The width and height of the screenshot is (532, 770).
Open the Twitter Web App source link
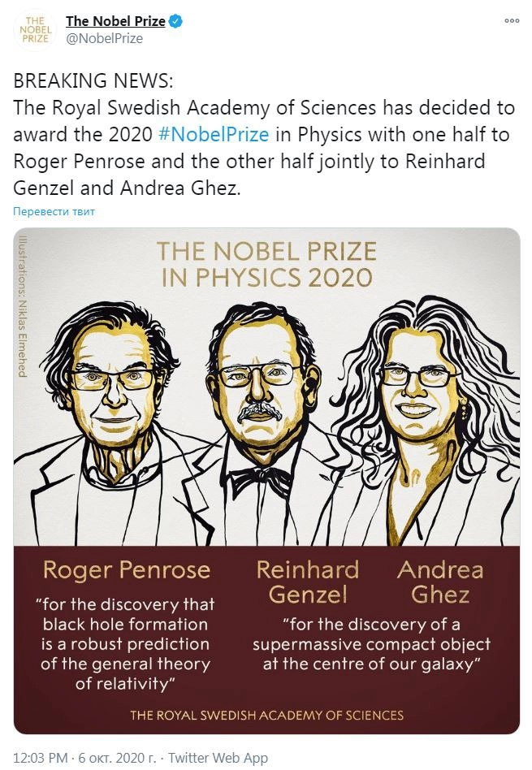pyautogui.click(x=218, y=757)
